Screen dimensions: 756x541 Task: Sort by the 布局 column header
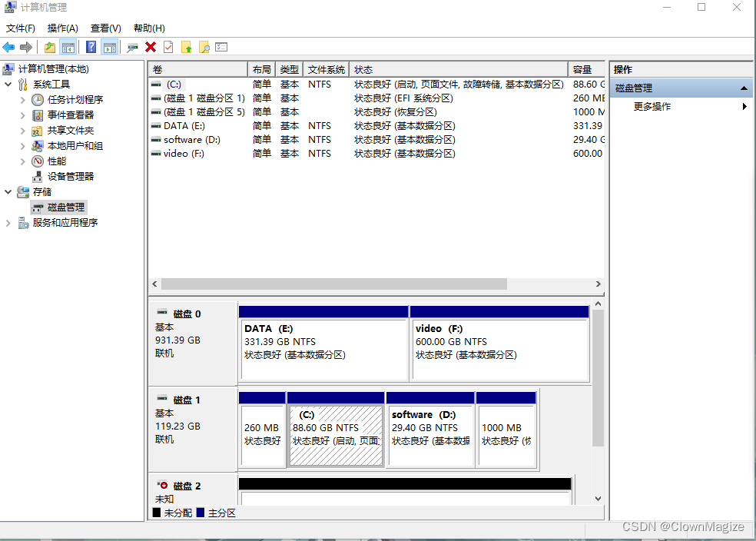click(x=261, y=70)
